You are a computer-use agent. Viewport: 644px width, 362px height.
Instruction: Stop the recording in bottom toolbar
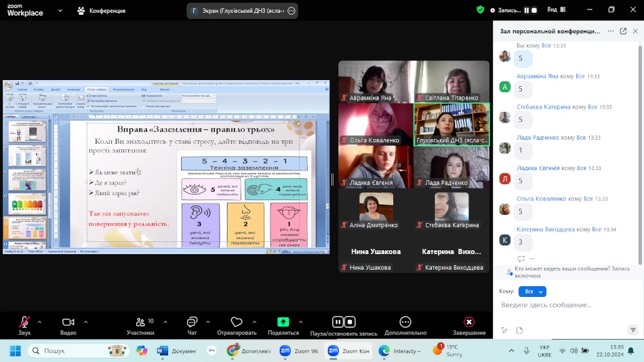tap(350, 322)
